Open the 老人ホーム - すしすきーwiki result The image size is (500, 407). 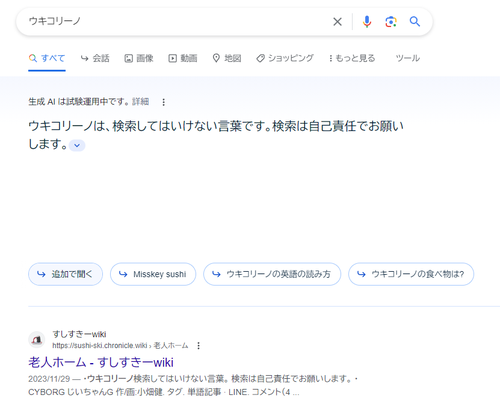coord(101,362)
